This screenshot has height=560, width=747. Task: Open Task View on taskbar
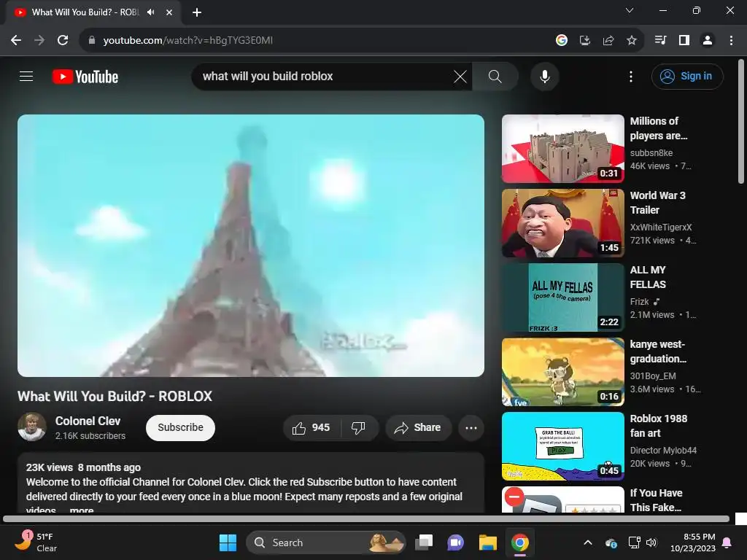424,542
